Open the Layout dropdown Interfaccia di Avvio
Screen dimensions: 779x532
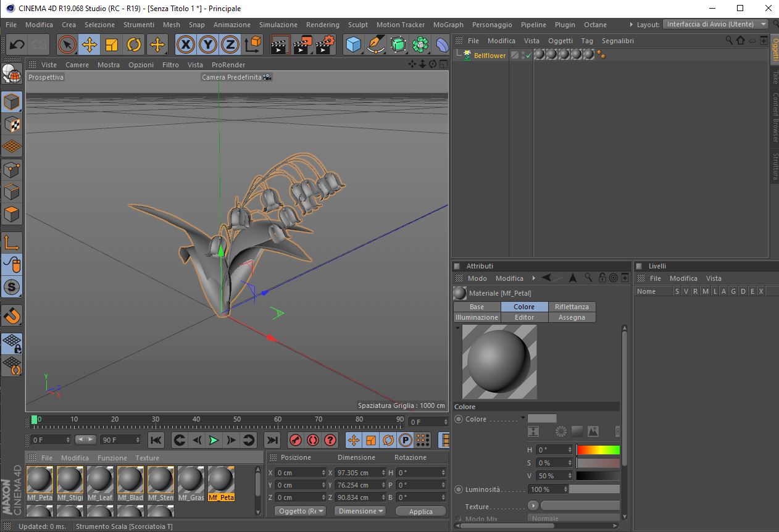coord(716,24)
